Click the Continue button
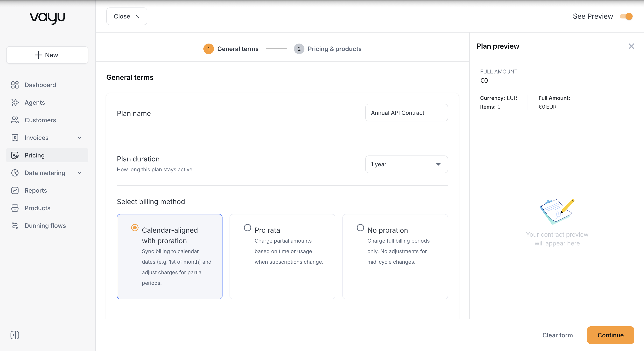The height and width of the screenshot is (351, 644). click(610, 335)
